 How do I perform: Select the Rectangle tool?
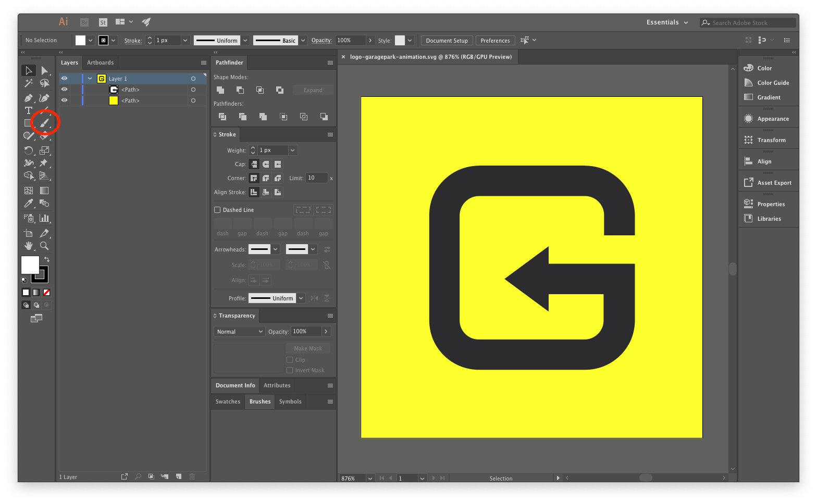pyautogui.click(x=29, y=123)
